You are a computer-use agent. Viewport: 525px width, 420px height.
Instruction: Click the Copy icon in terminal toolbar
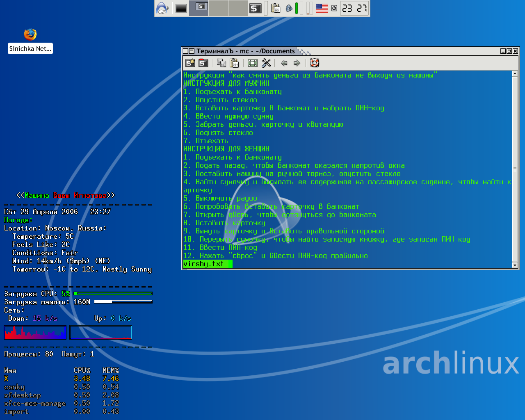coord(221,63)
